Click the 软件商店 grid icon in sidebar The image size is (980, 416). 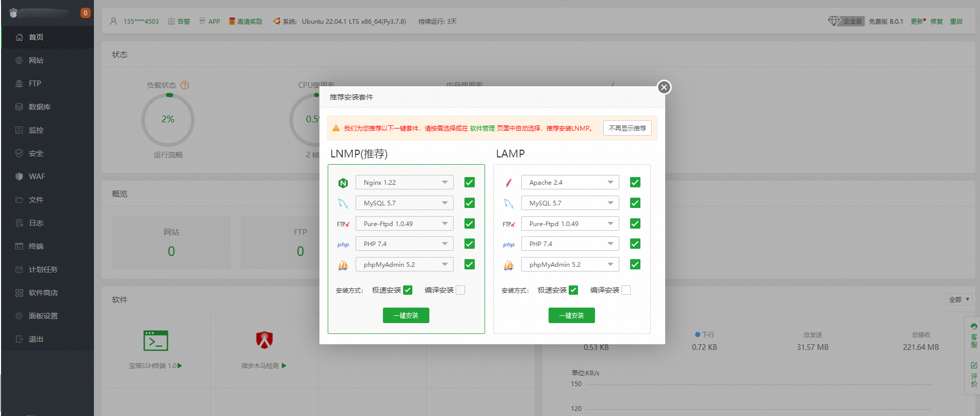click(x=19, y=293)
